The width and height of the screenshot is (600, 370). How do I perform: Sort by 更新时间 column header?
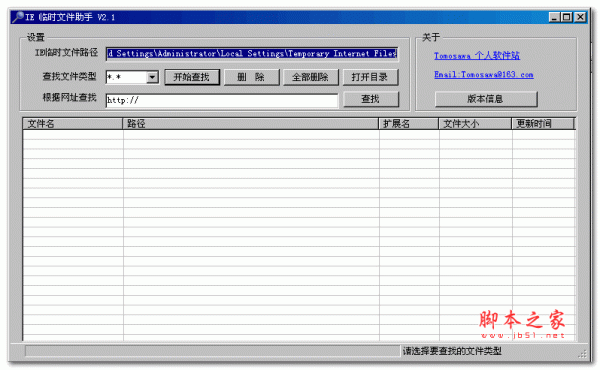click(x=543, y=124)
